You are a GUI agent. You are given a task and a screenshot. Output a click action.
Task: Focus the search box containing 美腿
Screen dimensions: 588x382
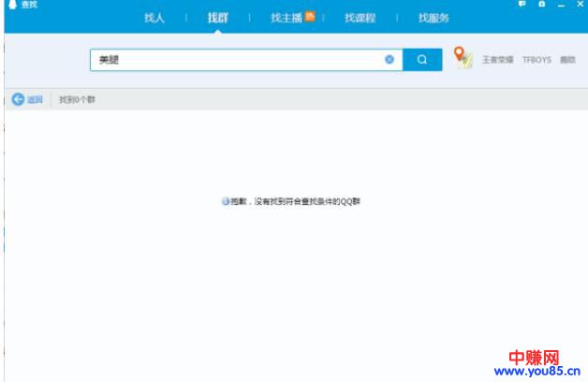[234, 59]
